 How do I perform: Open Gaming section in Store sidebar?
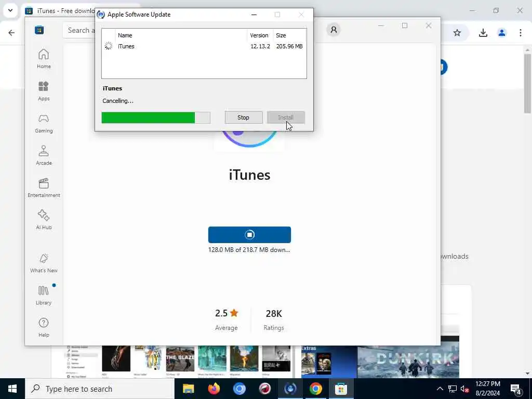(44, 124)
